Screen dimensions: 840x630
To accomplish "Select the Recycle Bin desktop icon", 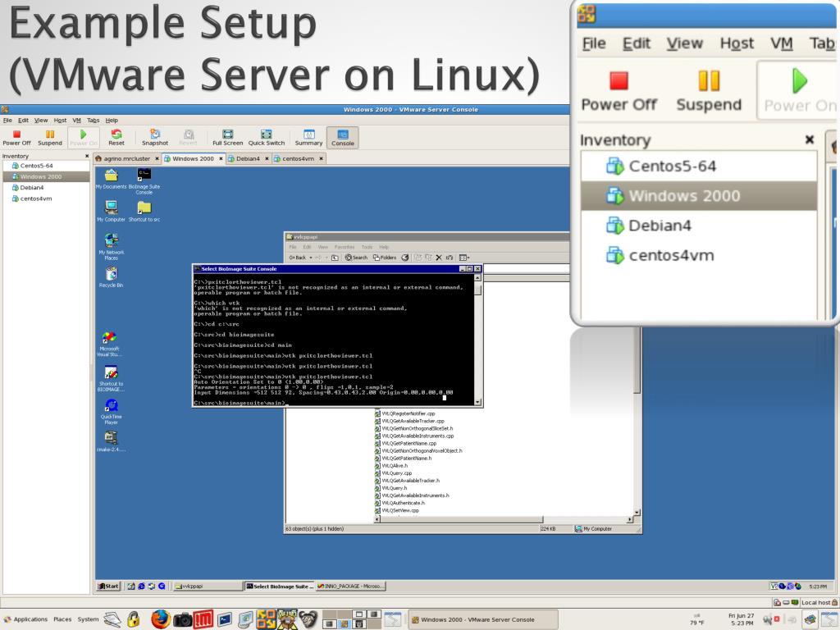I will (111, 277).
